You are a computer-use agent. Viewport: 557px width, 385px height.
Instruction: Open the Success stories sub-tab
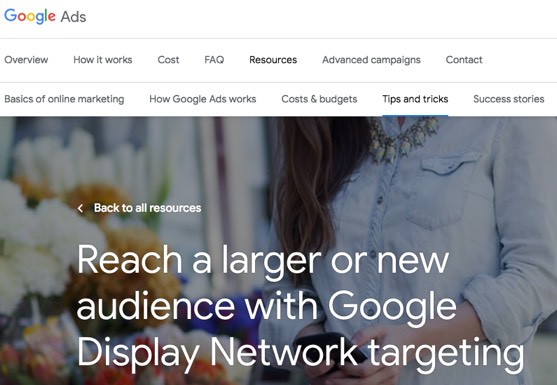509,99
